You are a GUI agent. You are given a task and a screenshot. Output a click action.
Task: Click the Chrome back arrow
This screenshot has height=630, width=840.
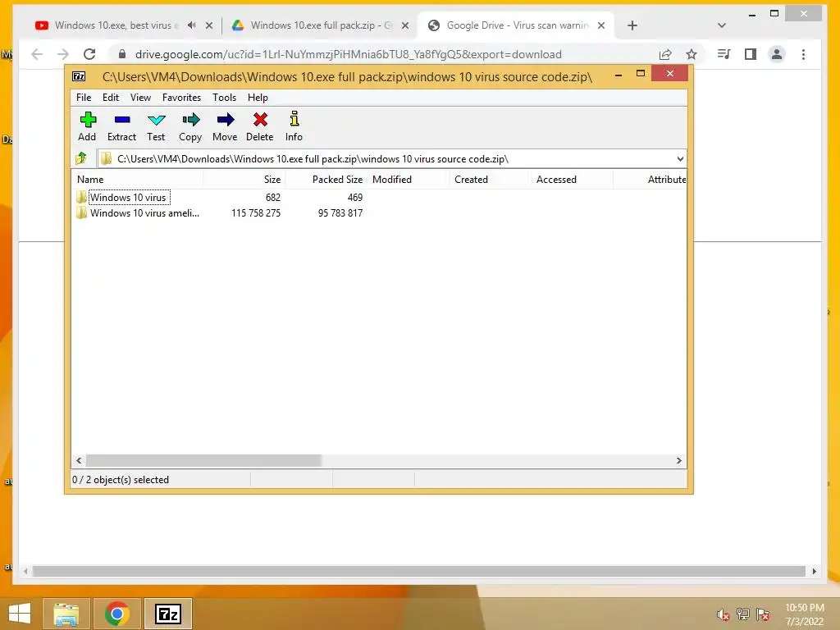pyautogui.click(x=36, y=54)
